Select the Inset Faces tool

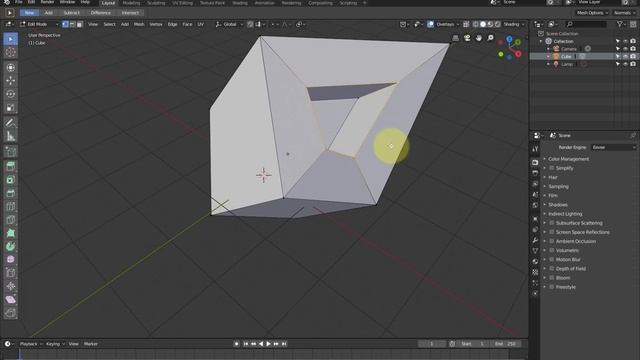tap(11, 180)
